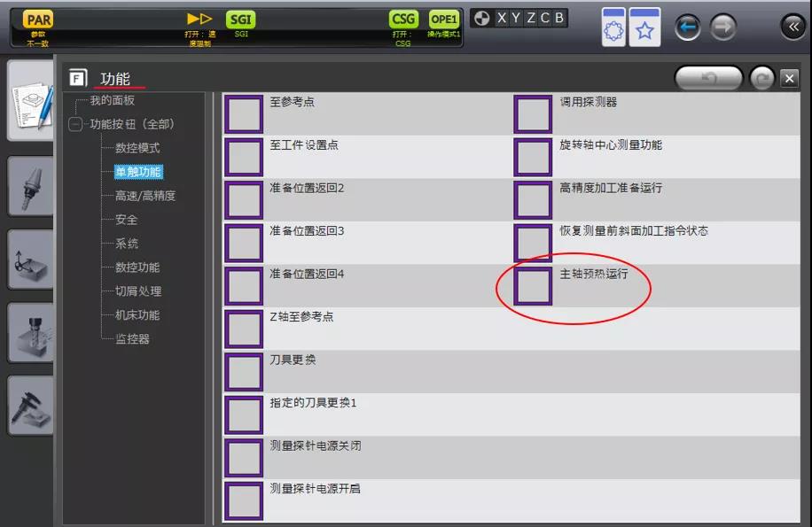Click the PAR parameter status icon
The width and height of the screenshot is (812, 527).
coord(36,19)
